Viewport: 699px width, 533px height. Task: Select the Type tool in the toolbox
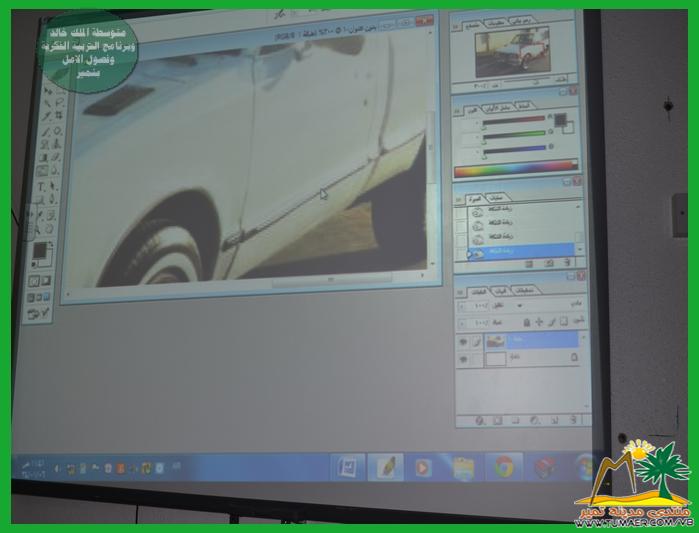41,186
